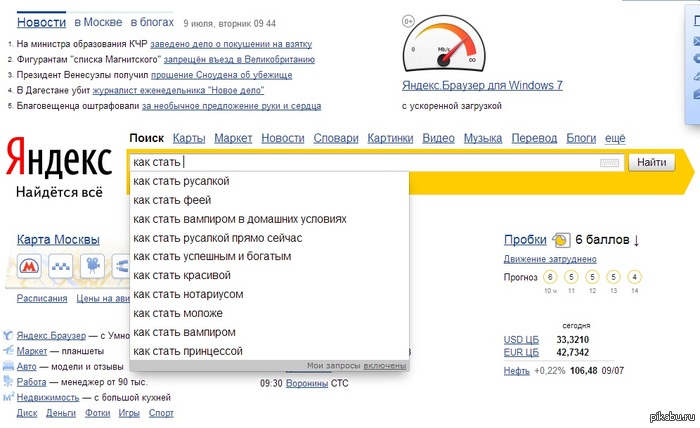Open the Диск link
The image size is (700, 428).
(27, 413)
